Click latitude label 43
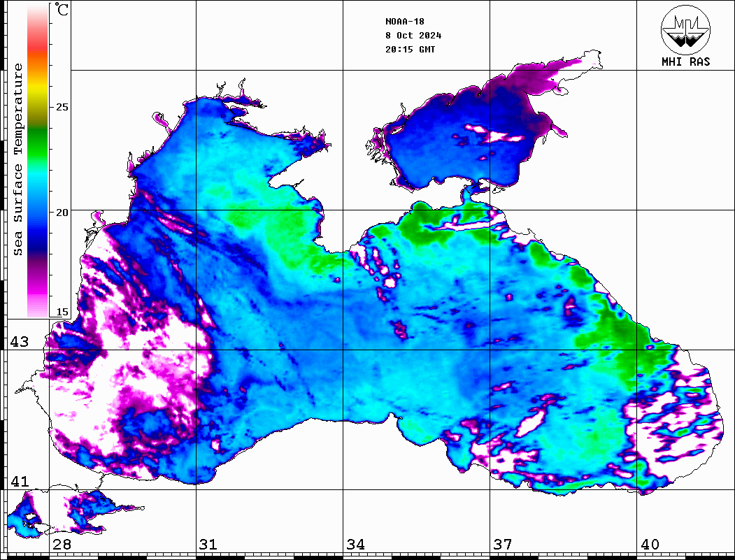735x560 pixels. [20, 342]
